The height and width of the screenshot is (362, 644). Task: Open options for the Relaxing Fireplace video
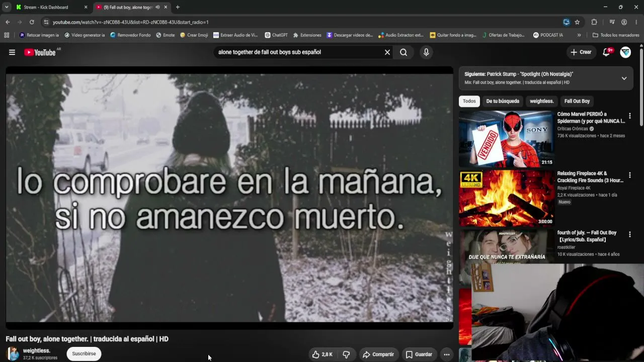pos(629,175)
